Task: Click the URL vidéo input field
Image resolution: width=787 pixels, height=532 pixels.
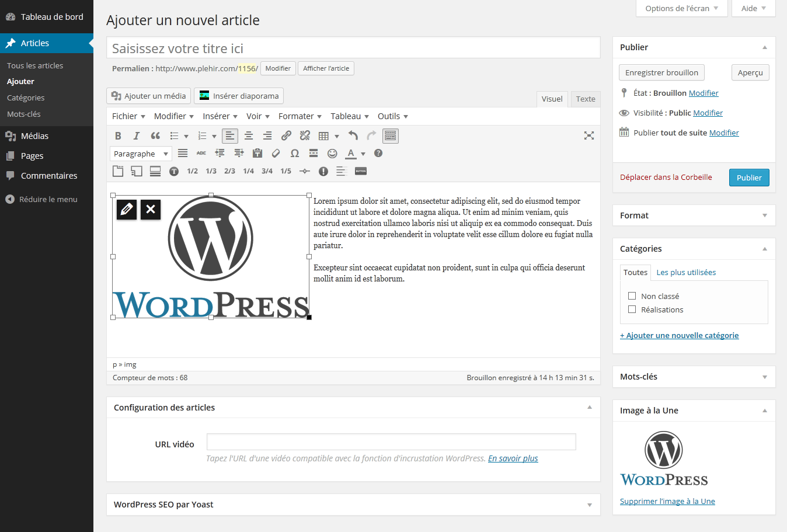Action: (391, 442)
